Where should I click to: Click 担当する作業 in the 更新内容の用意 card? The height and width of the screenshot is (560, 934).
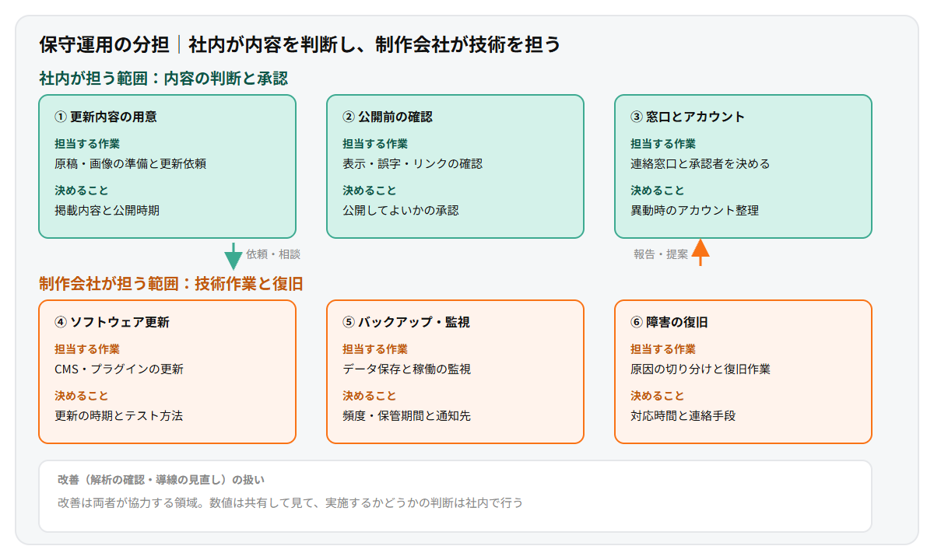click(x=87, y=144)
